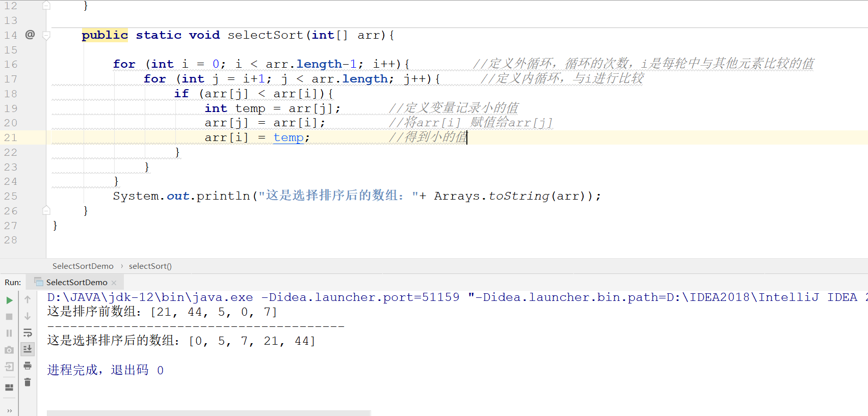Click the outer loop comment on line 16

click(x=643, y=64)
